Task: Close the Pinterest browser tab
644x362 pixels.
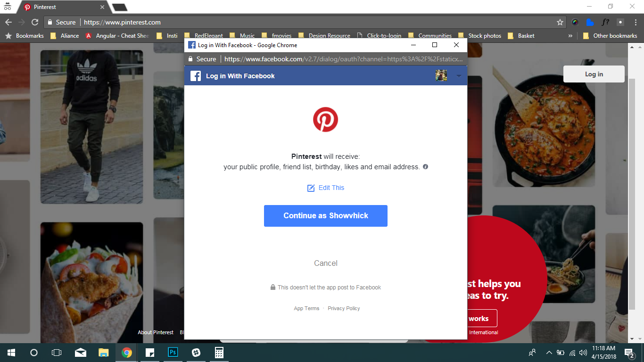Action: (102, 7)
